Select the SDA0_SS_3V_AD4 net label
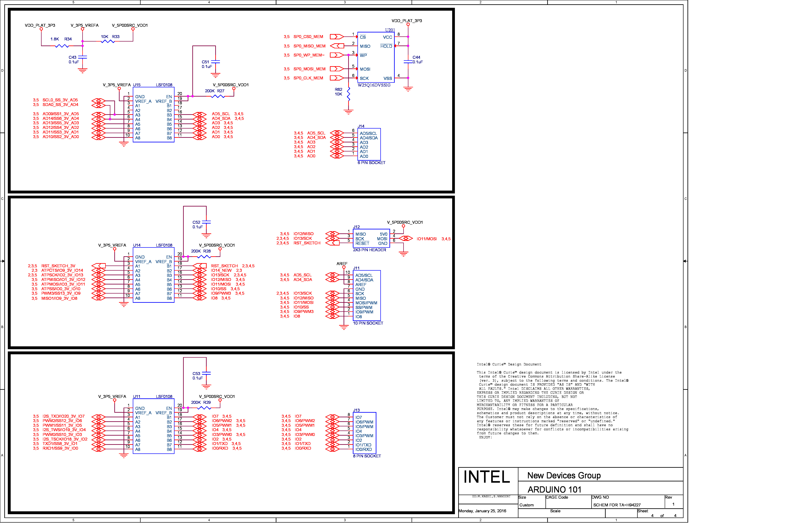The image size is (812, 525). point(60,105)
